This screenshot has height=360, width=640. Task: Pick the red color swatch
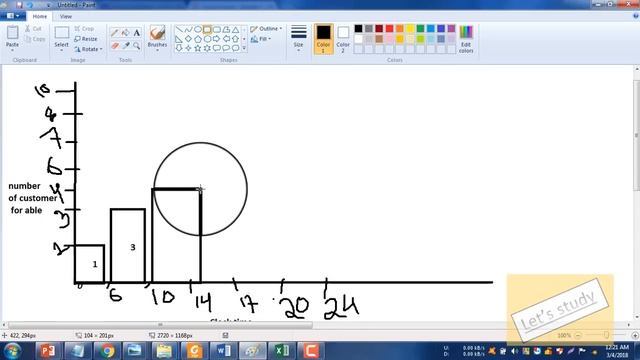pyautogui.click(x=389, y=29)
